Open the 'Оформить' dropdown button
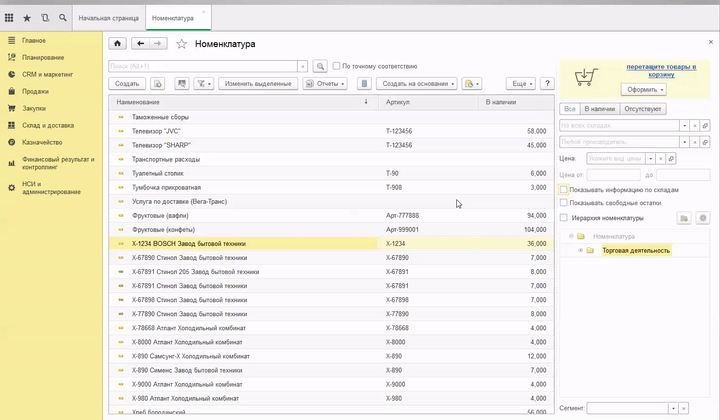 click(x=643, y=89)
